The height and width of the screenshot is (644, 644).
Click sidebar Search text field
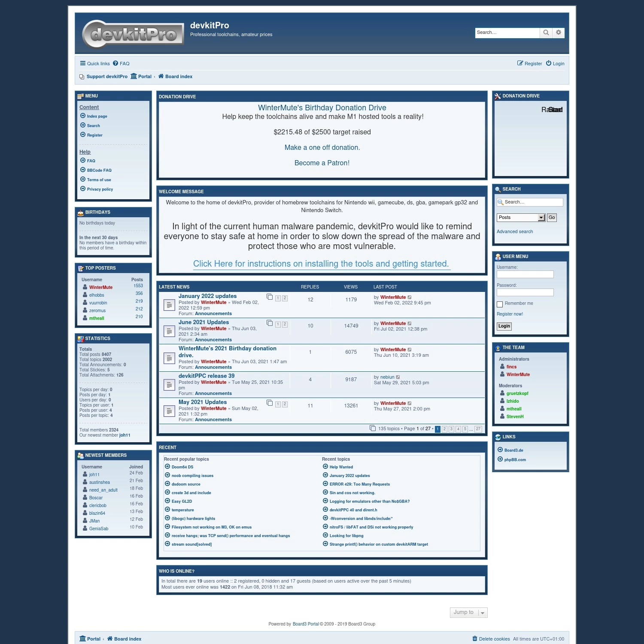click(x=530, y=202)
